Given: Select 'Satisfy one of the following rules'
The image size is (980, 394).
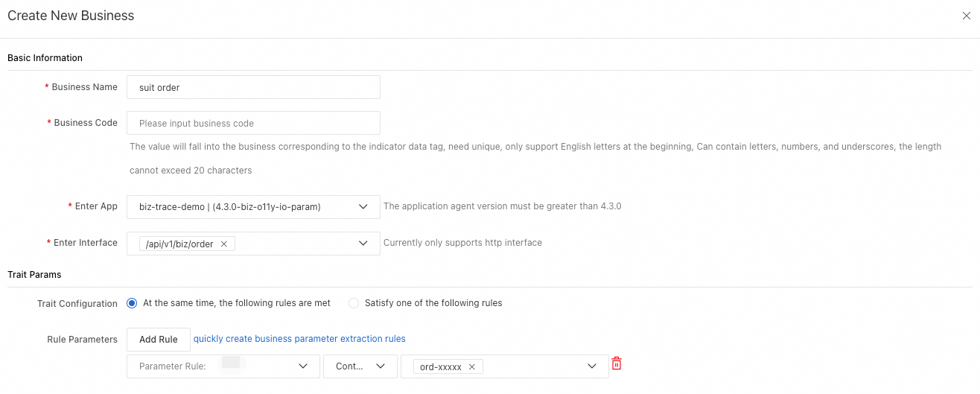Looking at the screenshot, I should coord(354,303).
